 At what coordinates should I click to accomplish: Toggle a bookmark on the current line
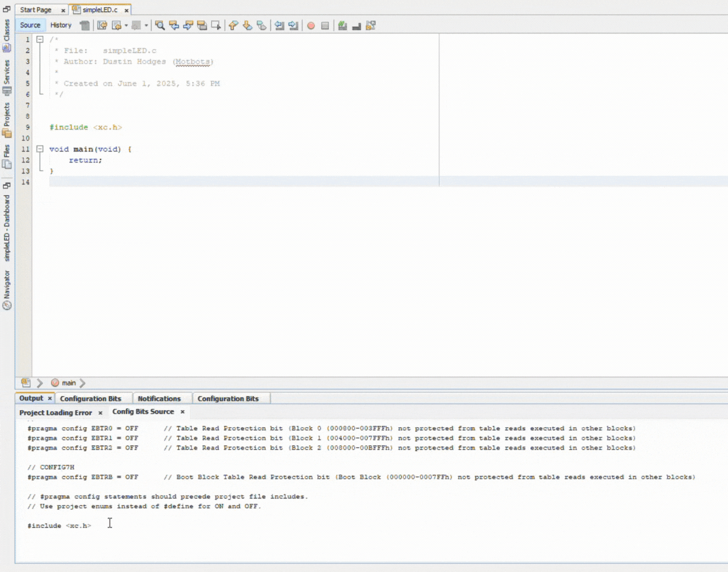point(261,26)
